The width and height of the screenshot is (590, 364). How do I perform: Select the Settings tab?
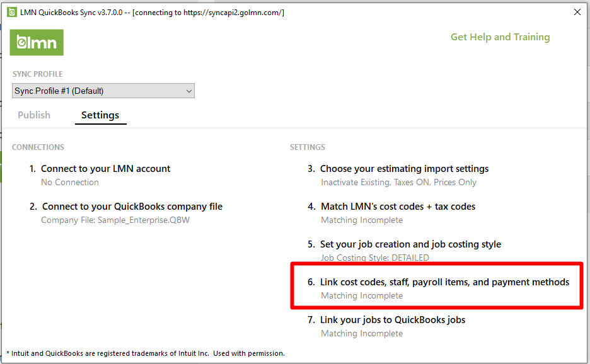pos(100,115)
